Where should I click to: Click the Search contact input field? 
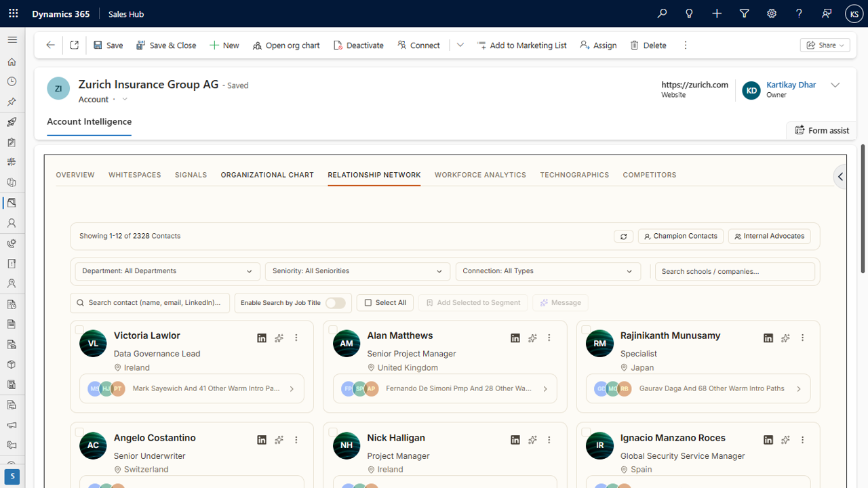(150, 303)
